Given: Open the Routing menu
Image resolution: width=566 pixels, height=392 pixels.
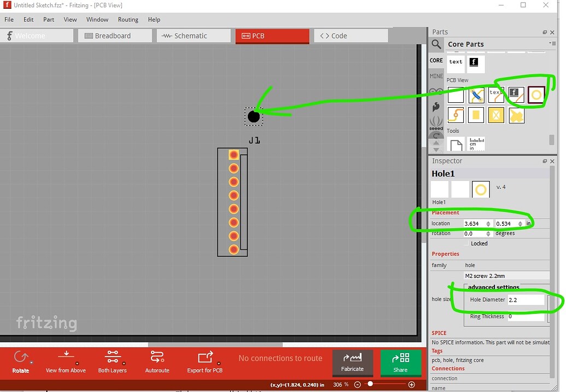Looking at the screenshot, I should point(128,20).
